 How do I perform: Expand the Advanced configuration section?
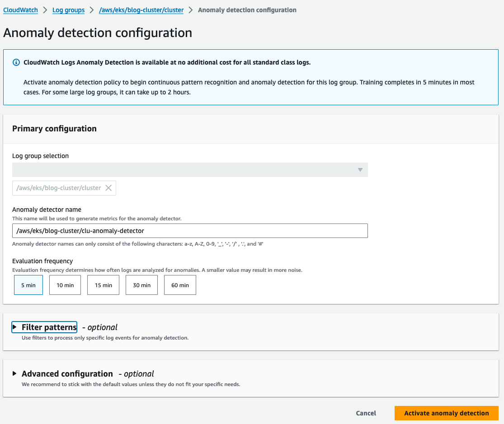coord(66,373)
